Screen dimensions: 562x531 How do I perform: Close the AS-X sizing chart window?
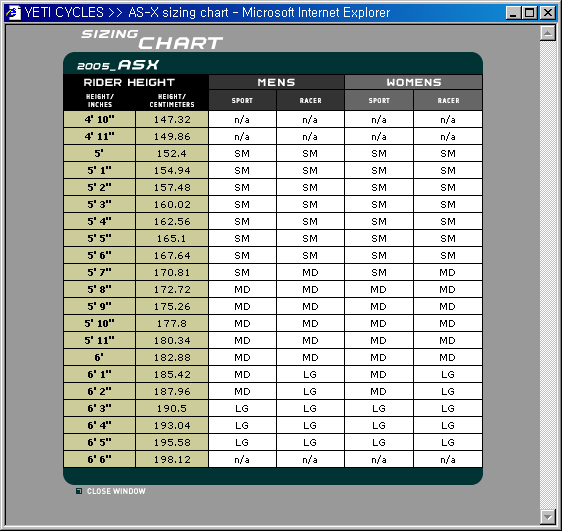[548, 13]
